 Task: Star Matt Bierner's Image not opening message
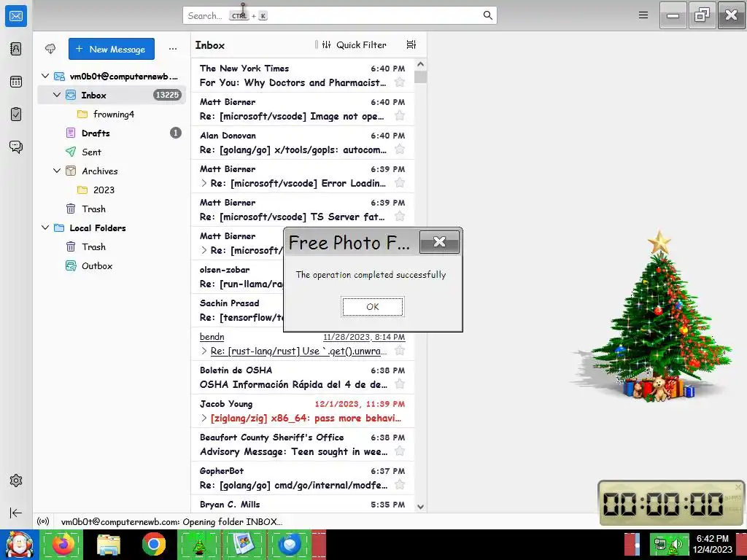[x=400, y=116]
